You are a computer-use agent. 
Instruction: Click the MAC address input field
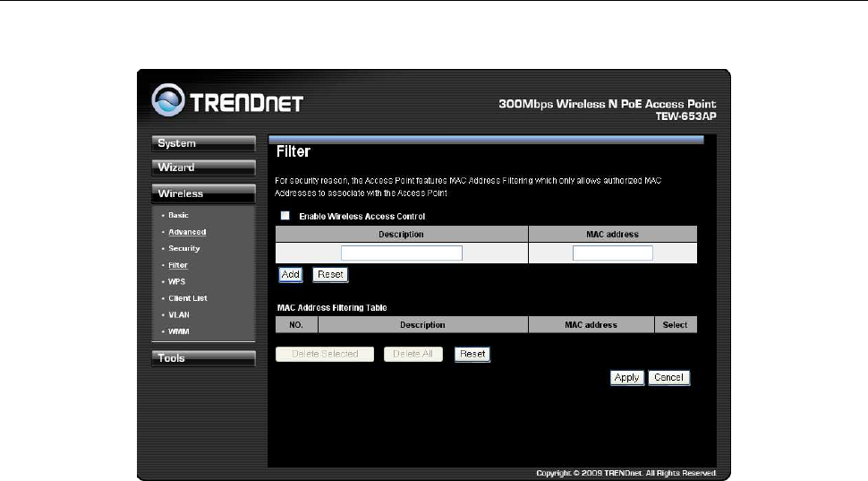coord(612,253)
